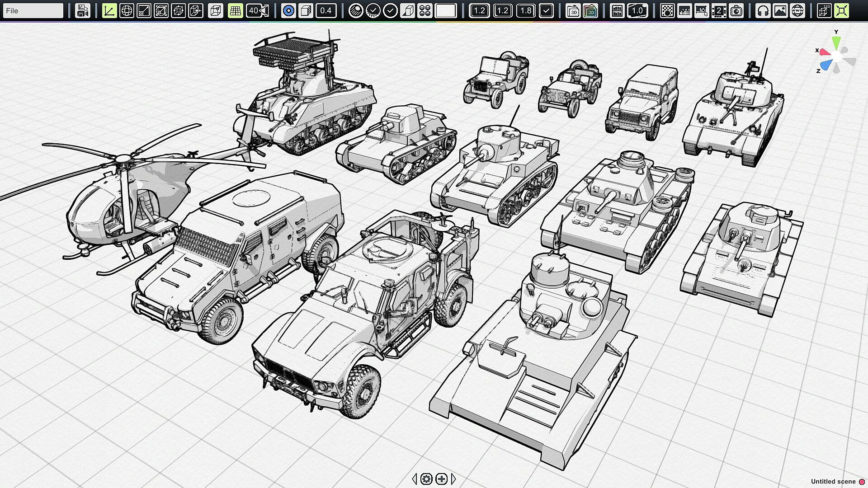Click the bottom settings gear icon
This screenshot has height=488, width=868.
426,479
